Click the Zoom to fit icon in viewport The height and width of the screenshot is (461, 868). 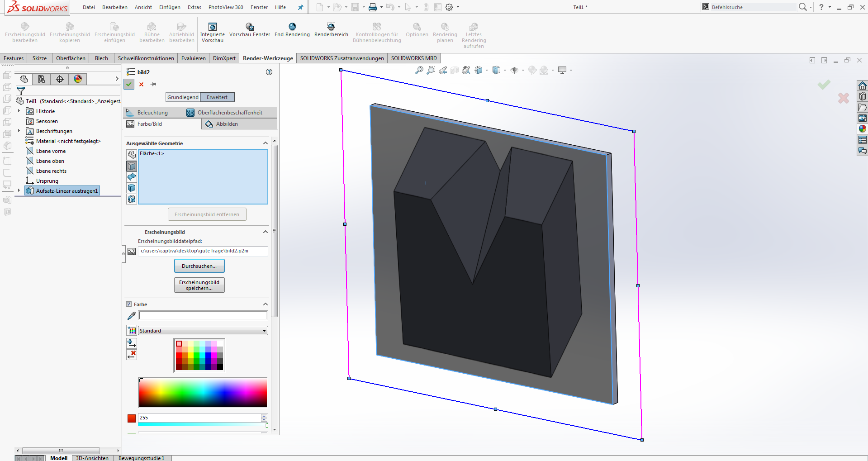[418, 70]
